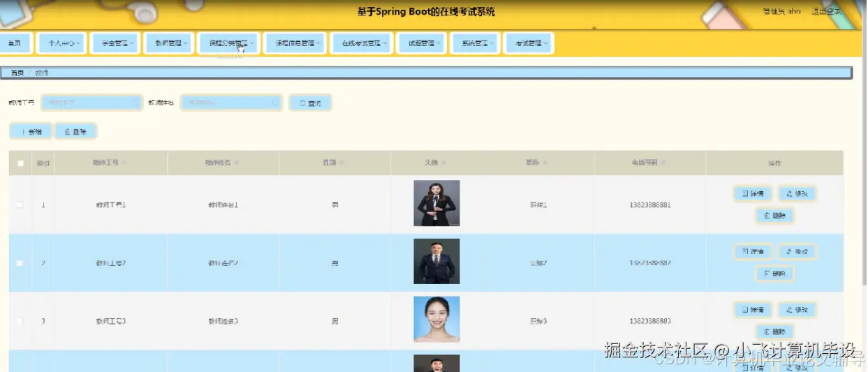Click the 查询 search button
The height and width of the screenshot is (372, 868).
pyautogui.click(x=310, y=103)
